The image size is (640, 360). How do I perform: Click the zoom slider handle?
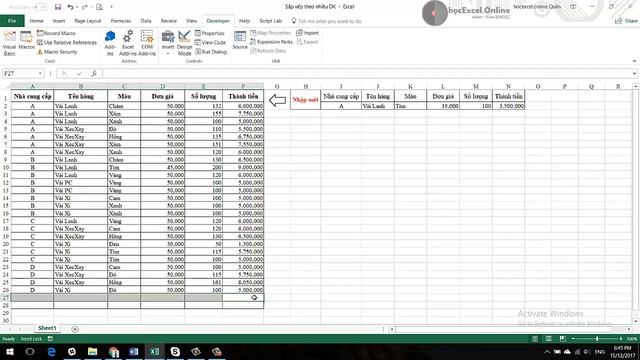597,339
